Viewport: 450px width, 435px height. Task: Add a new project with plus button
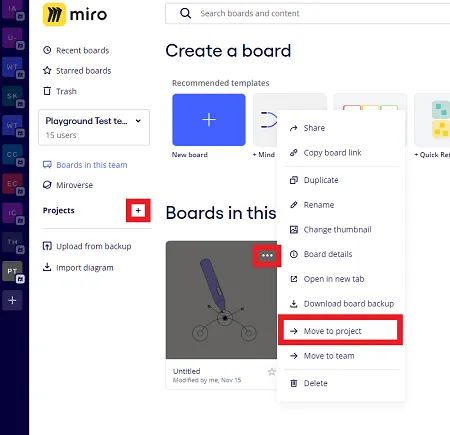pos(138,210)
